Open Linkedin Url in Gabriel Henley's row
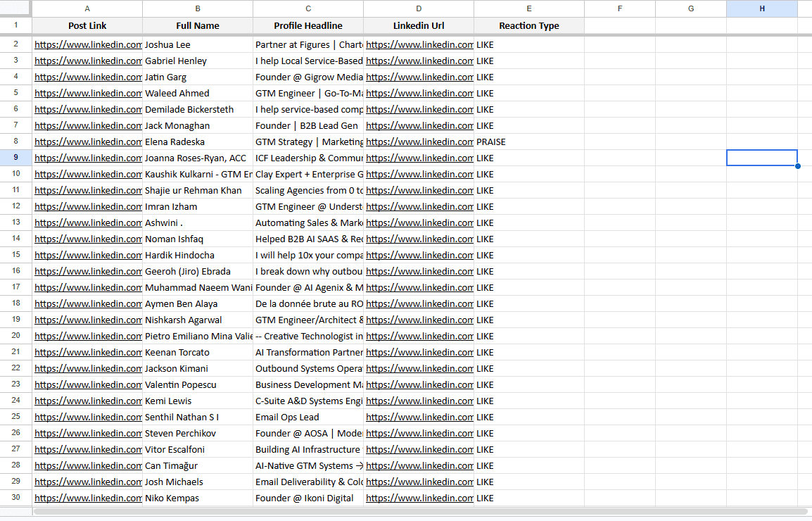The width and height of the screenshot is (812, 521). (419, 61)
